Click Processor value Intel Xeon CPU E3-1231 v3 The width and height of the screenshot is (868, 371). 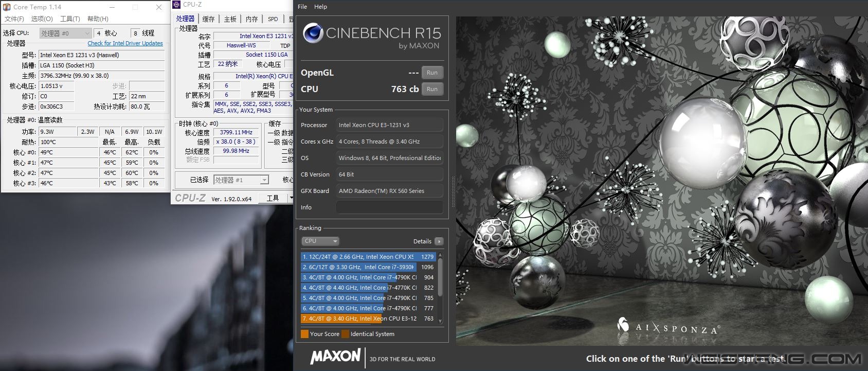click(x=389, y=125)
